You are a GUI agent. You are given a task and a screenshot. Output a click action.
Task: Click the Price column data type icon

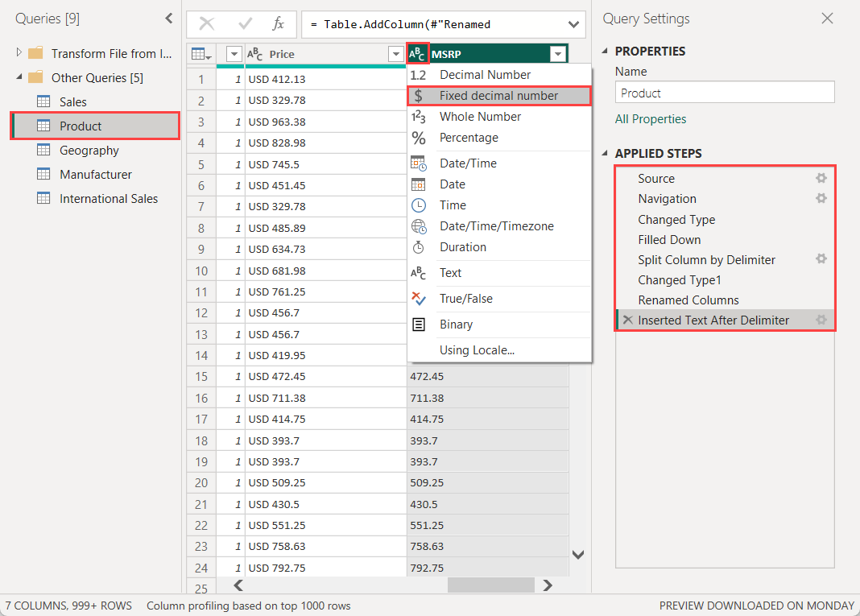coord(254,54)
